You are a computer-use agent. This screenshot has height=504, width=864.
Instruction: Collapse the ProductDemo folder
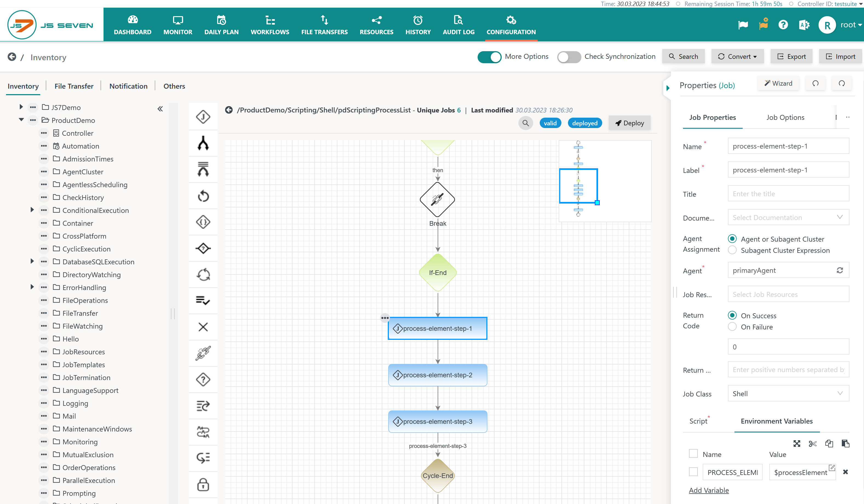[x=21, y=120]
